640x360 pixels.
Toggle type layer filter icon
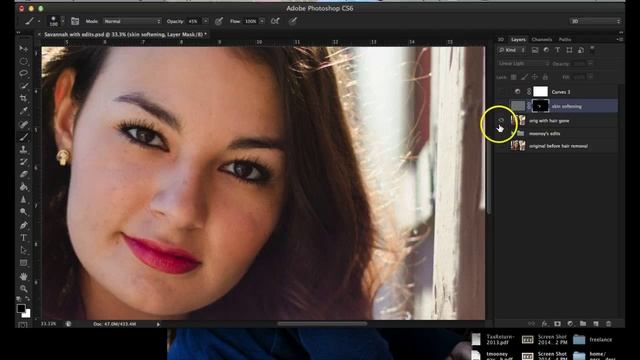click(558, 50)
